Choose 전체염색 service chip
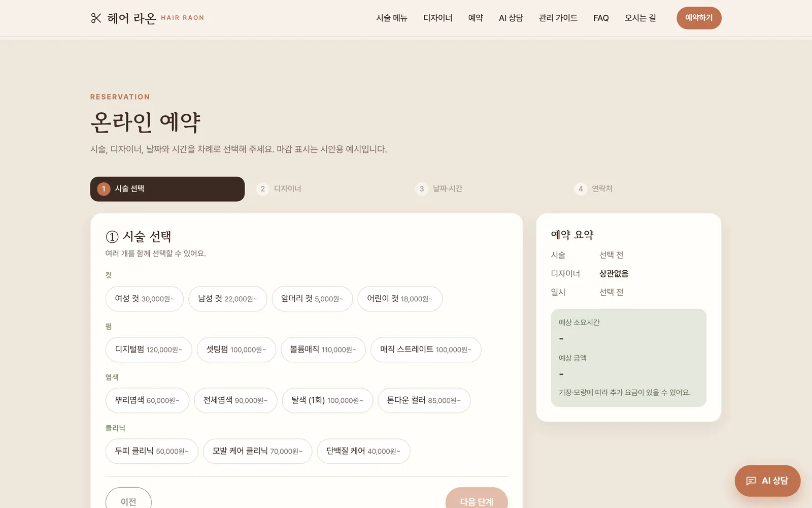812x508 pixels. click(x=235, y=400)
